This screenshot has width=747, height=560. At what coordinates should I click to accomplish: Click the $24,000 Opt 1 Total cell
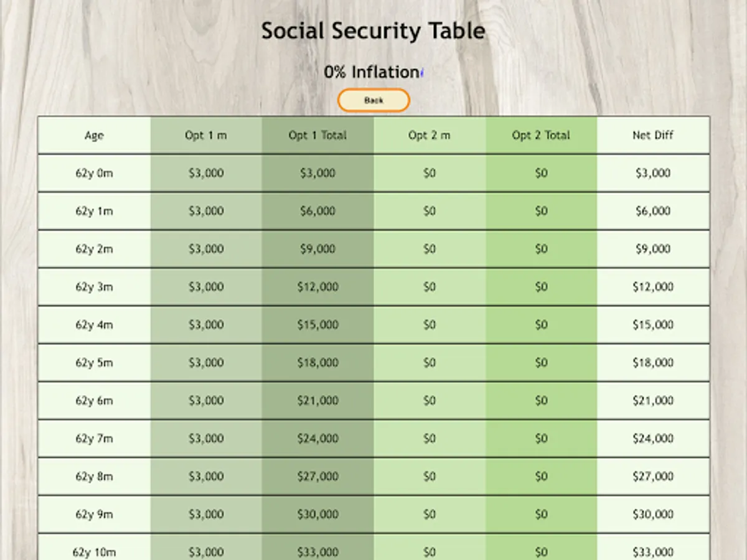317,439
